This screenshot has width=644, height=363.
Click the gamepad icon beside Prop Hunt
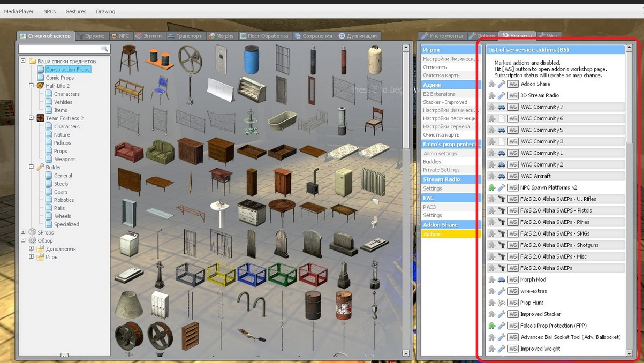tap(502, 303)
